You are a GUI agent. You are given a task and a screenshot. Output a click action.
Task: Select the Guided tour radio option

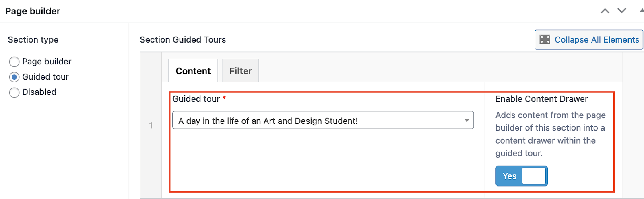point(14,77)
